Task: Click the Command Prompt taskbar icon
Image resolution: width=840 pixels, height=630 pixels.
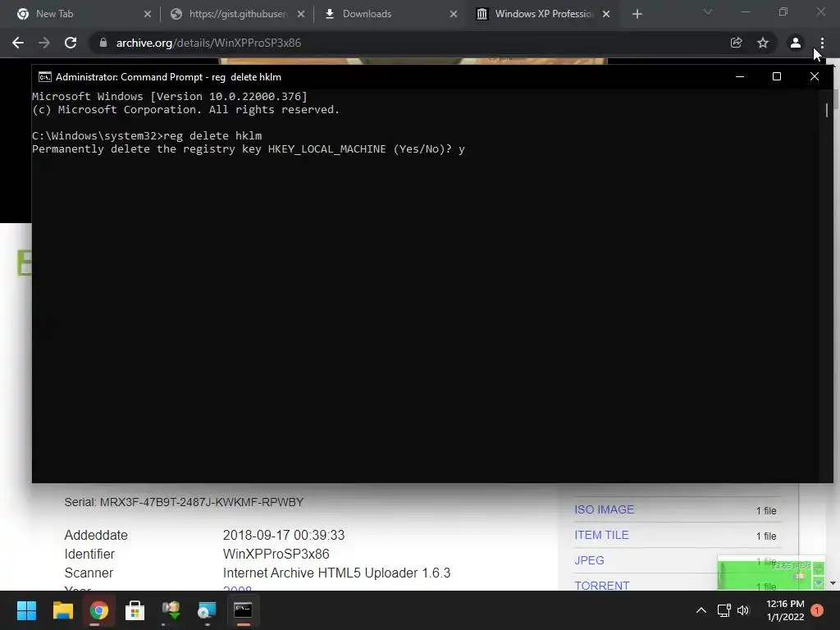Action: (x=243, y=610)
